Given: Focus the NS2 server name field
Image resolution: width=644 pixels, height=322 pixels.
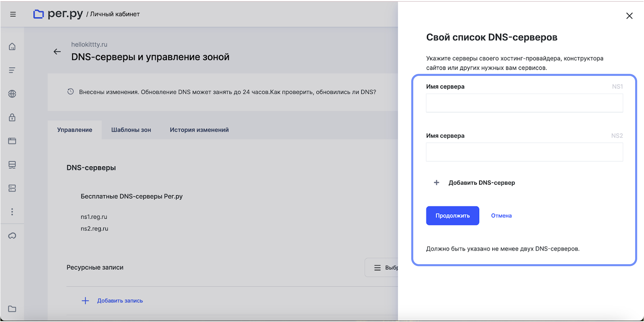Looking at the screenshot, I should pos(524,152).
